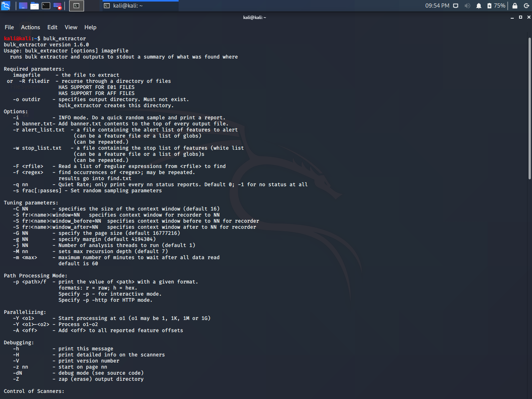The width and height of the screenshot is (532, 399).
Task: Check the battery indicator showing 75%
Action: click(x=496, y=6)
